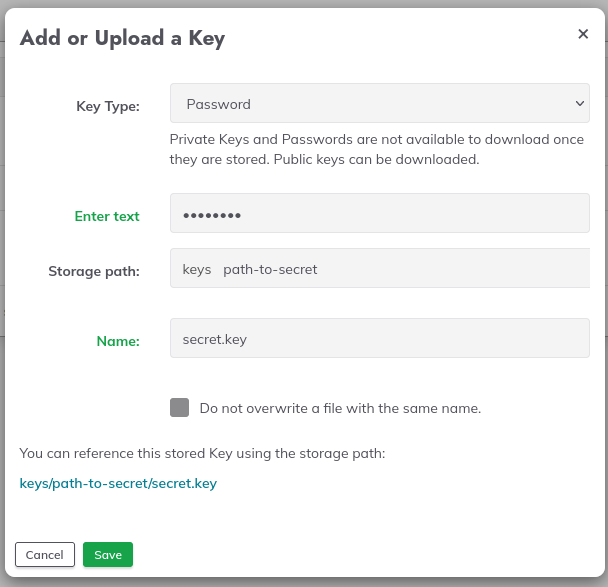Click the chevron arrow in Key Type selector
608x587 pixels.
click(580, 104)
